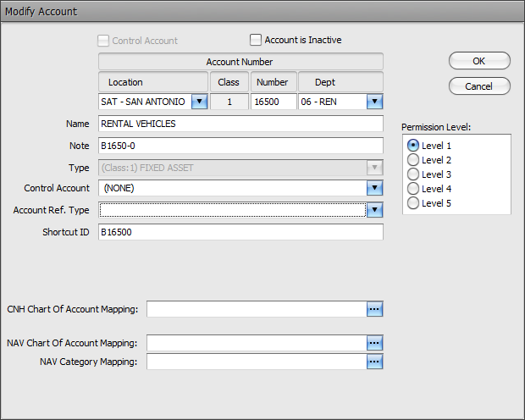Select Level 2 permission radio button
525x420 pixels.
(413, 160)
